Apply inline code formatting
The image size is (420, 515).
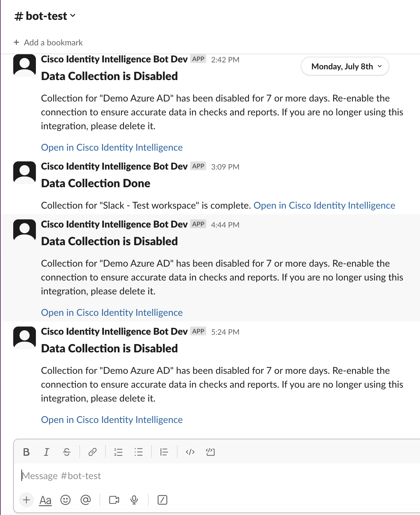pos(190,452)
